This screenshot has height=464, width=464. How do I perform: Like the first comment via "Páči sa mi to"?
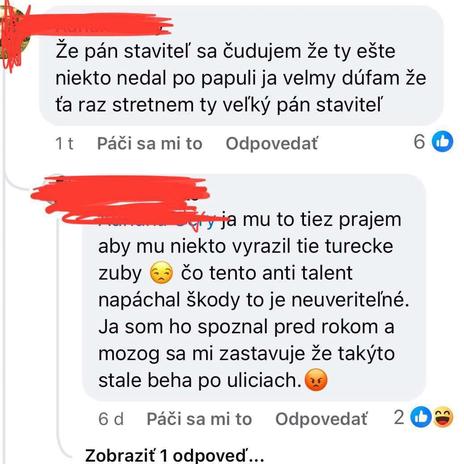click(x=150, y=144)
